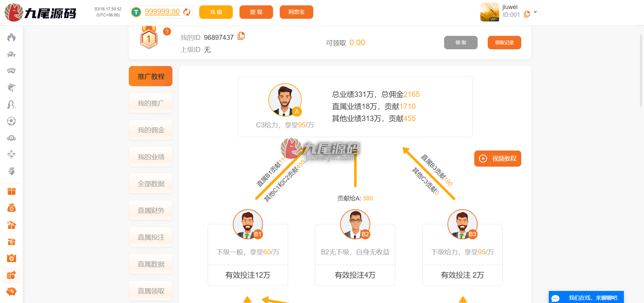Open the piggy bank sidebar icon
Viewport: 644px width, 303px height.
pyautogui.click(x=11, y=292)
